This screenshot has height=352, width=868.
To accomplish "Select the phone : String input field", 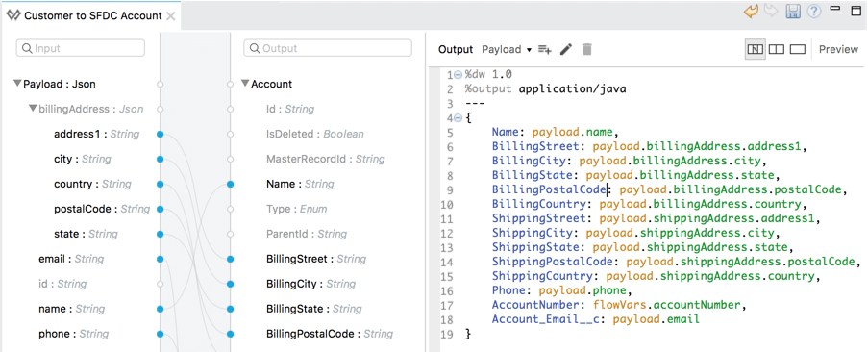I will click(74, 334).
